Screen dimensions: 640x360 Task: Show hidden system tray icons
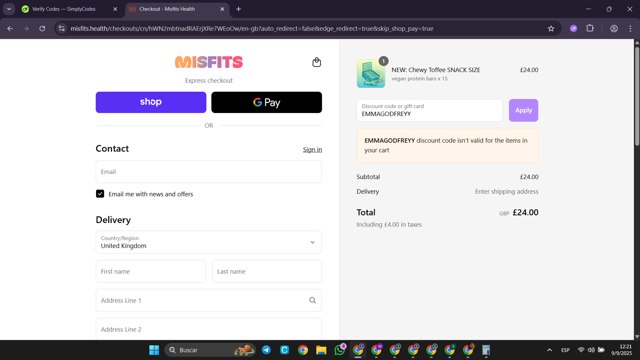tap(549, 350)
